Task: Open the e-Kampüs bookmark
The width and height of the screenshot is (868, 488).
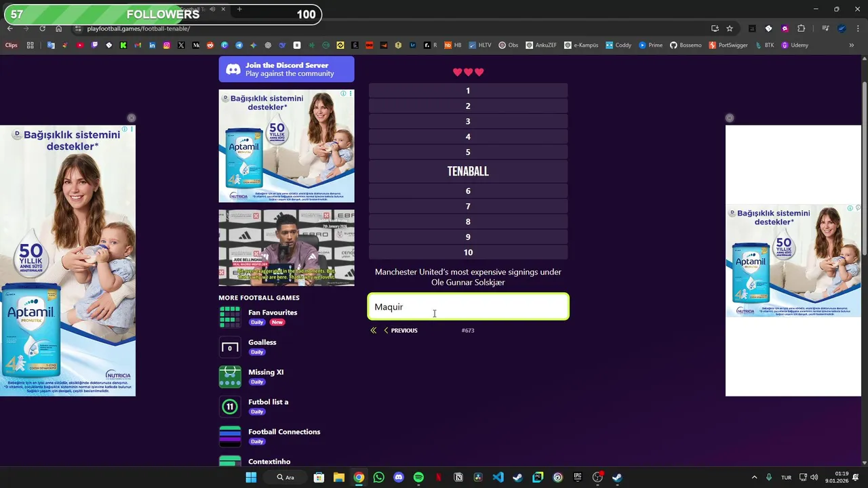Action: point(581,45)
